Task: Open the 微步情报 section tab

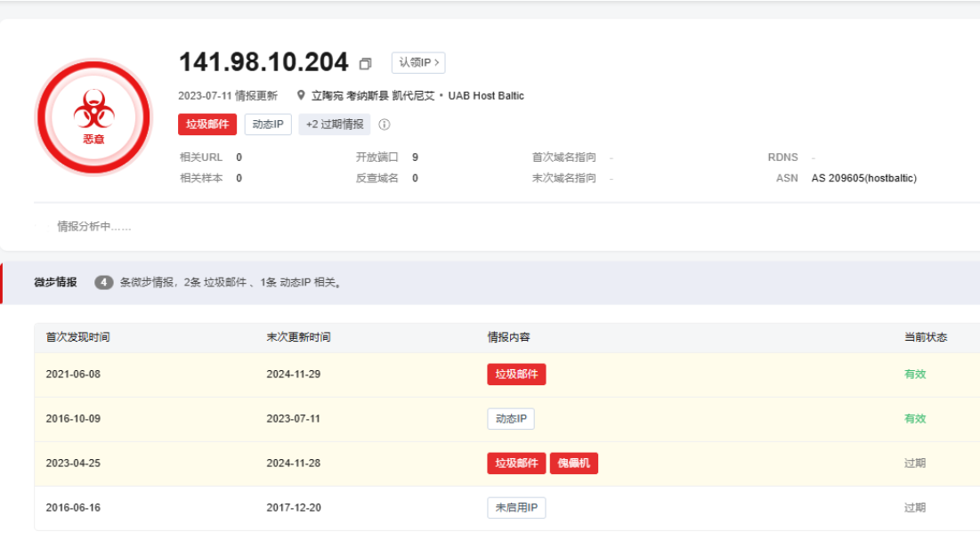Action: tap(55, 282)
